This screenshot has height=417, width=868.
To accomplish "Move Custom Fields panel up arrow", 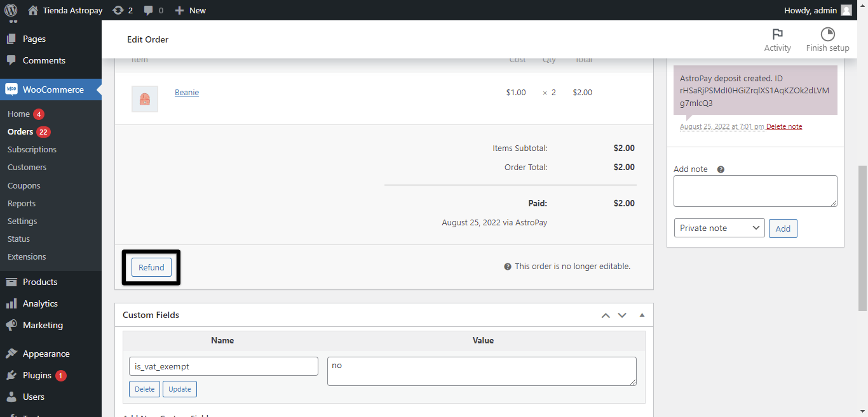I will coord(606,315).
